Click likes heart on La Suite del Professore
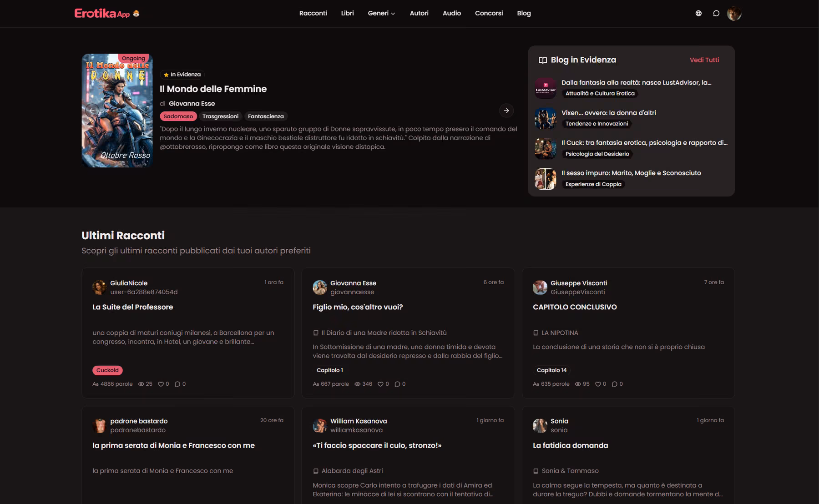Viewport: 819px width, 504px height. click(161, 384)
